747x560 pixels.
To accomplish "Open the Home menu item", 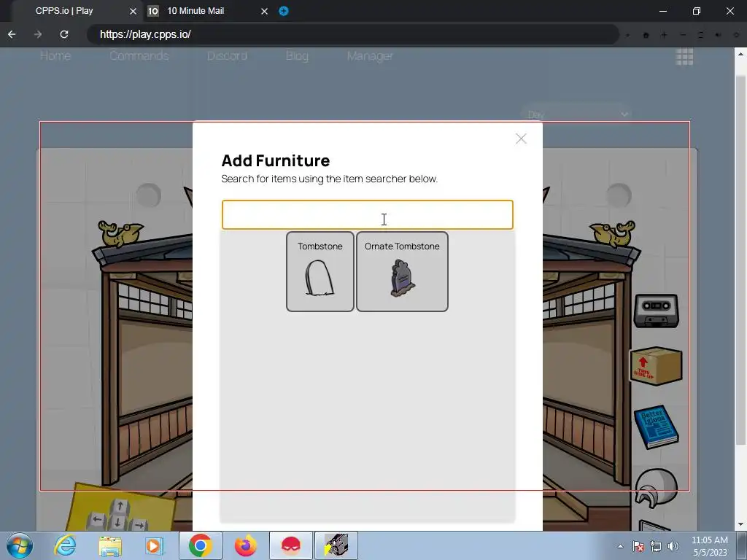I will [x=55, y=56].
